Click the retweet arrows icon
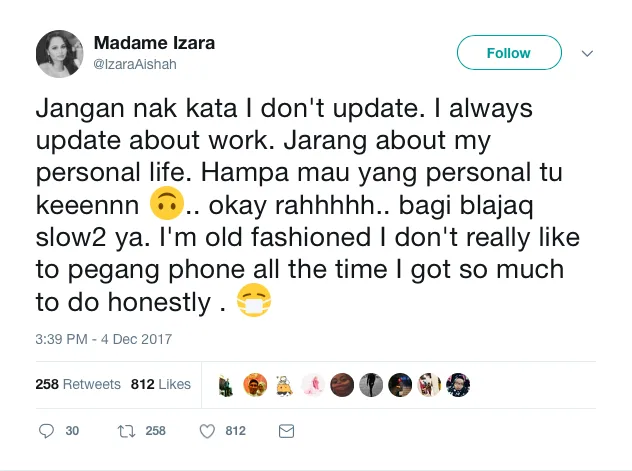The height and width of the screenshot is (471, 632). [127, 431]
